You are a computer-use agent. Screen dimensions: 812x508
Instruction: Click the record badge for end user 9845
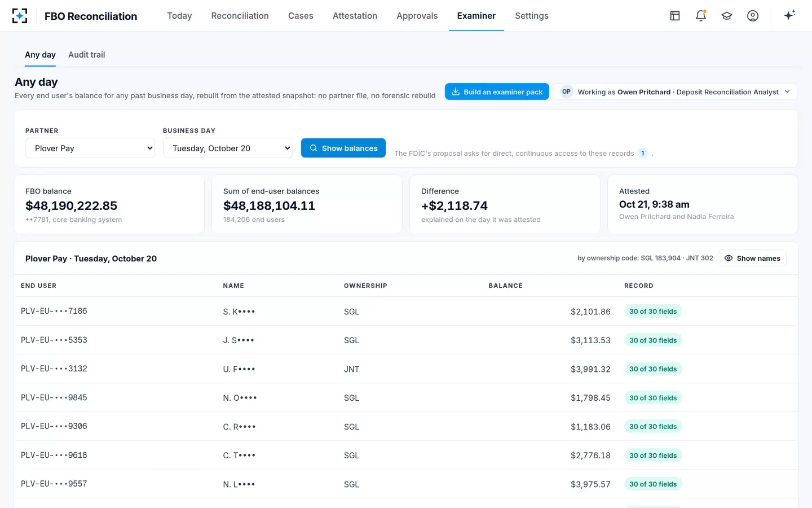click(653, 398)
